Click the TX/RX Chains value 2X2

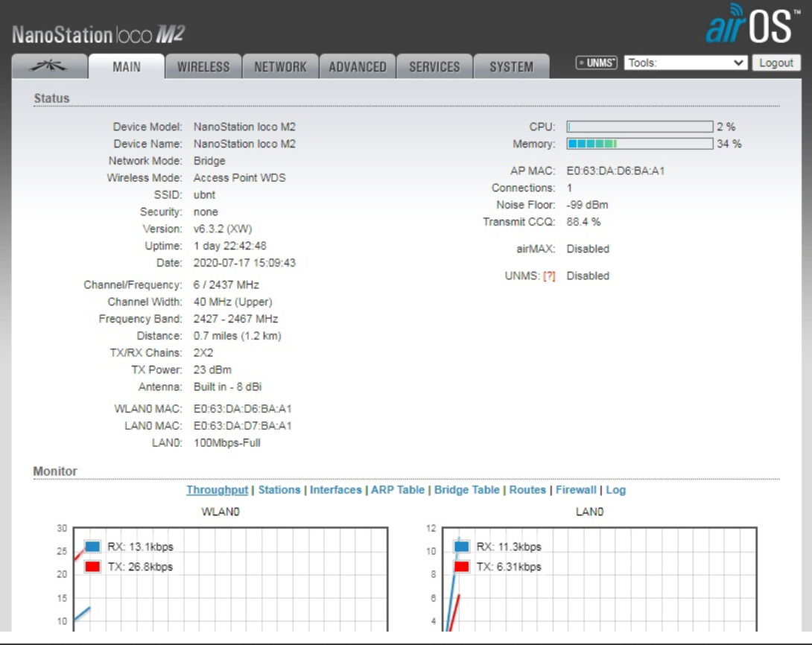coord(203,353)
